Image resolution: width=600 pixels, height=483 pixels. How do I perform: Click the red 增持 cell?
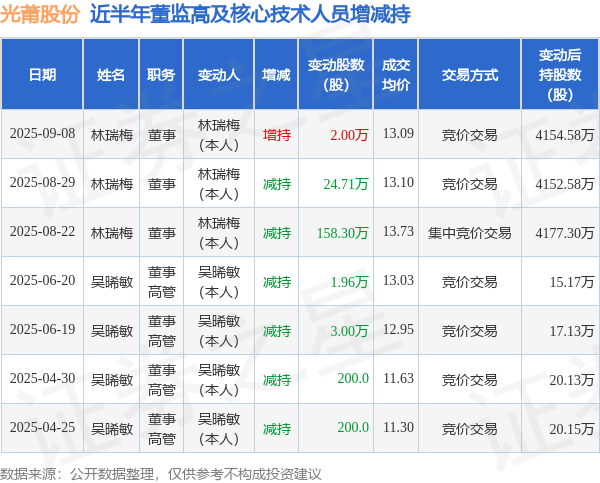277,135
